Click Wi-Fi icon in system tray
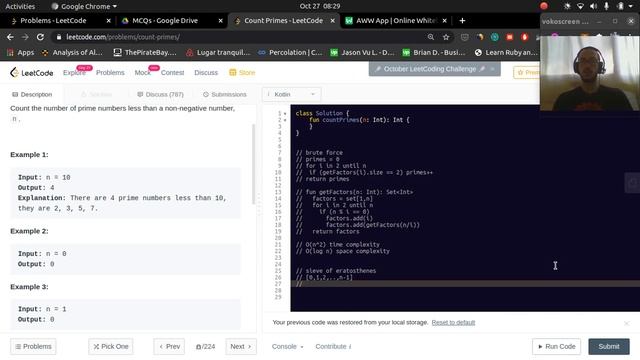 pos(580,6)
